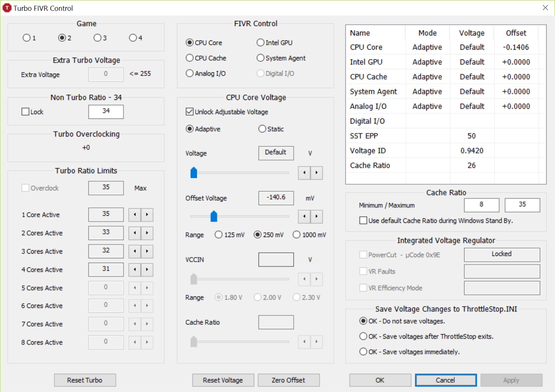Click Zero Offset button
The image size is (555, 392).
(x=289, y=380)
